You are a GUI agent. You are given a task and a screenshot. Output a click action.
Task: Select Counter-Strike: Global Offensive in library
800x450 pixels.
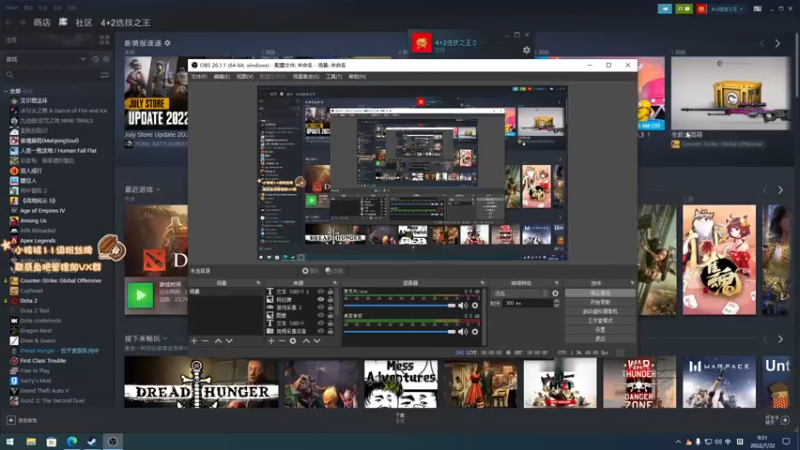click(60, 281)
